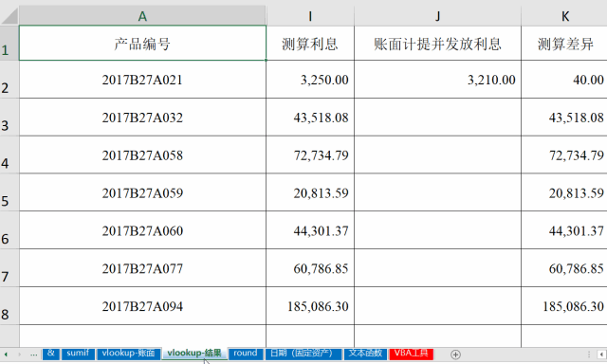Select row 7 header
The width and height of the screenshot is (607, 364).
click(9, 267)
